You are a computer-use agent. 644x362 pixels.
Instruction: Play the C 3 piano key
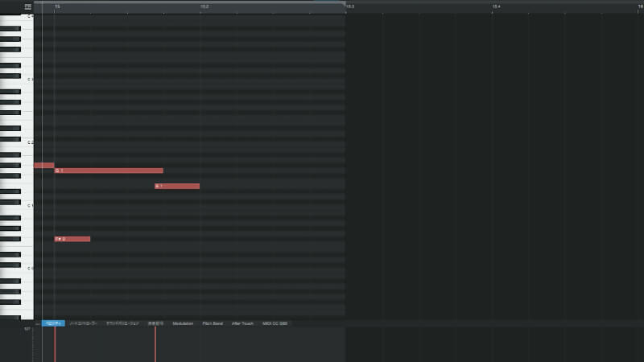pyautogui.click(x=16, y=80)
